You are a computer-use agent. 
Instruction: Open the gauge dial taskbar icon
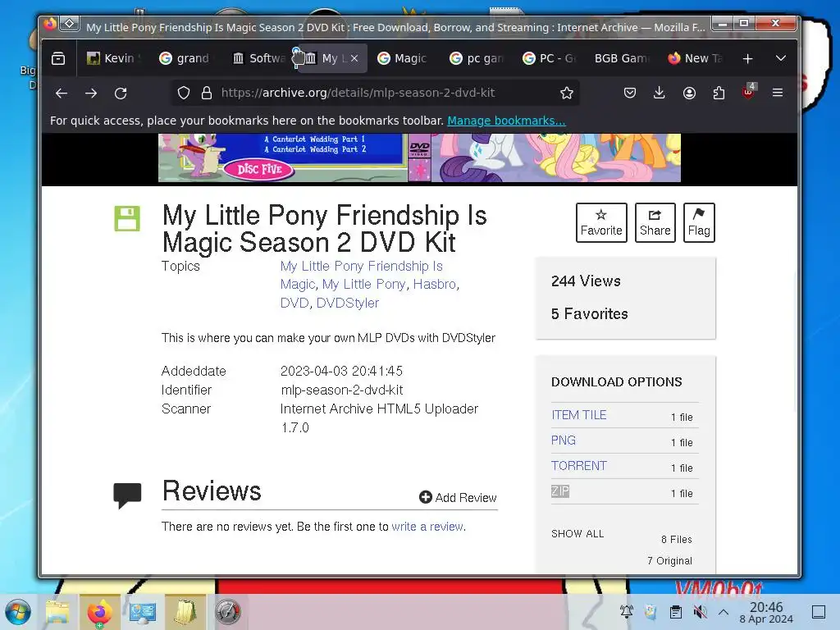pos(228,612)
